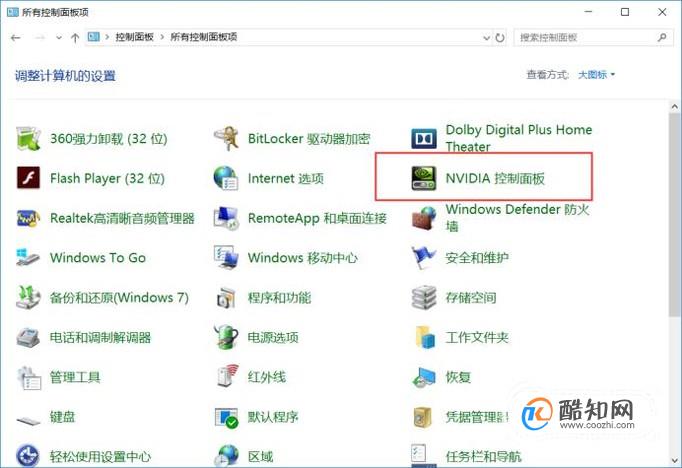Open the Windows 移动中心 text link

pos(303,257)
